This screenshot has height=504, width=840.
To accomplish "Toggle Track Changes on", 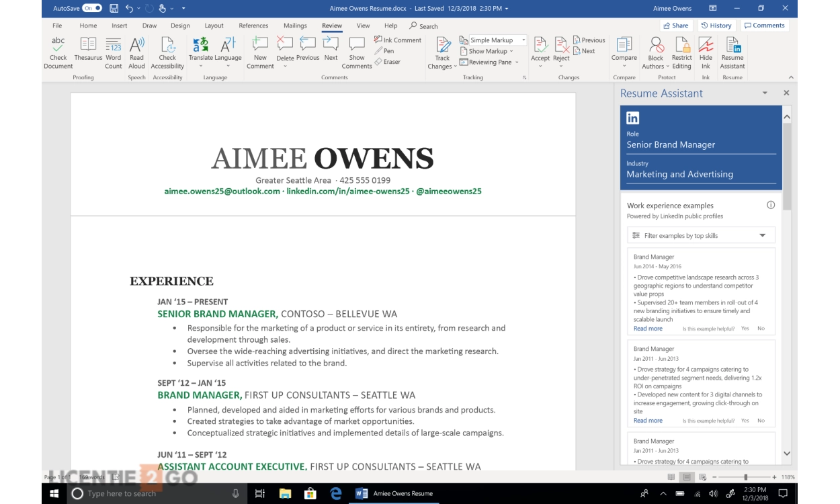I will click(x=443, y=45).
